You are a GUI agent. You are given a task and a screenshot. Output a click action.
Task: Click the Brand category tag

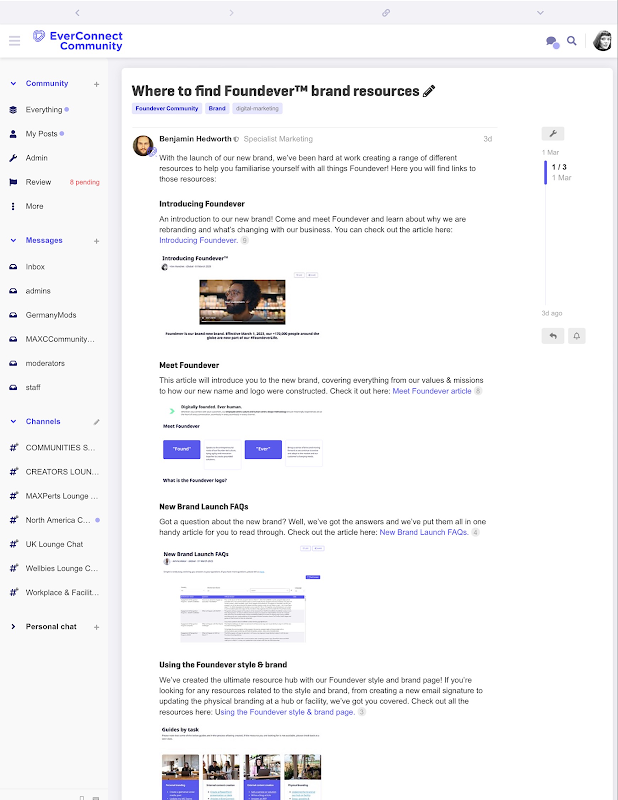(217, 108)
